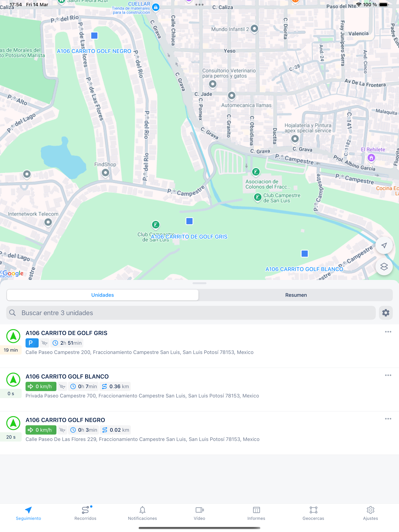Open more options for CARRITO DE GOLF GRIS
This screenshot has width=399, height=532.
(388, 332)
